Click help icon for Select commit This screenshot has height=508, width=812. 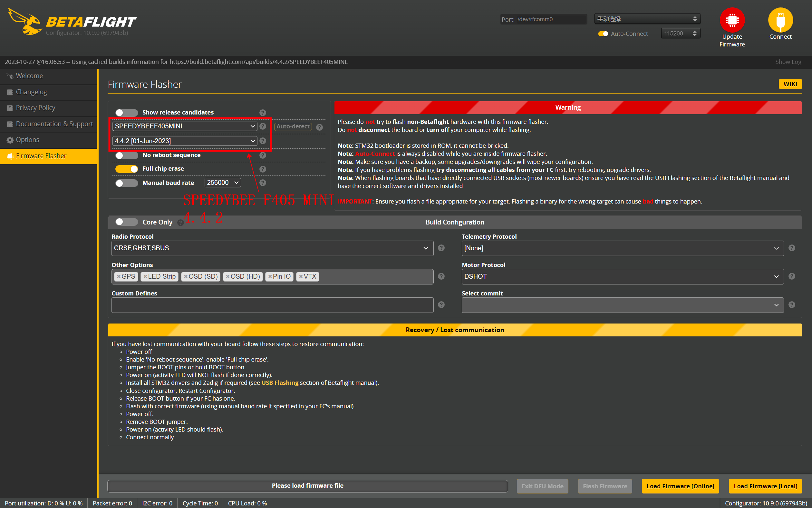[x=791, y=305]
